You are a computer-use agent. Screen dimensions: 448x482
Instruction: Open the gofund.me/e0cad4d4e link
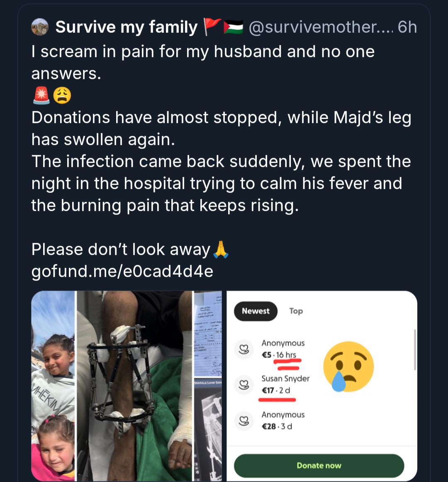click(x=122, y=272)
